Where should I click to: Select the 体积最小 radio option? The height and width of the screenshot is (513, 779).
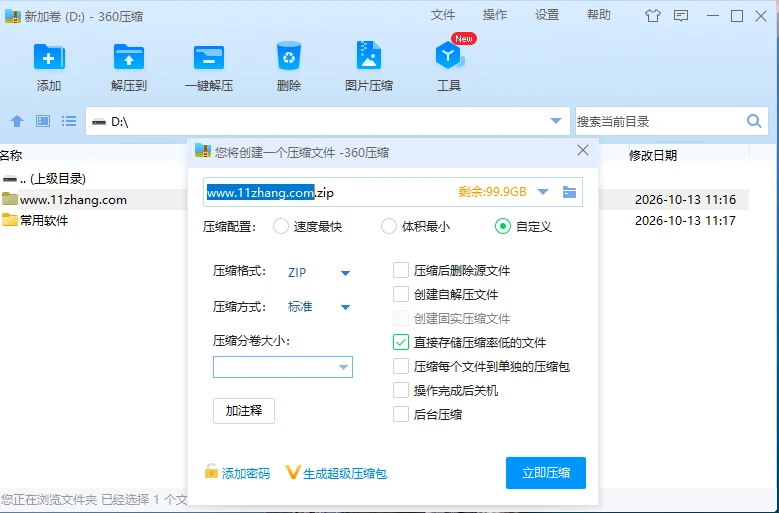point(389,226)
